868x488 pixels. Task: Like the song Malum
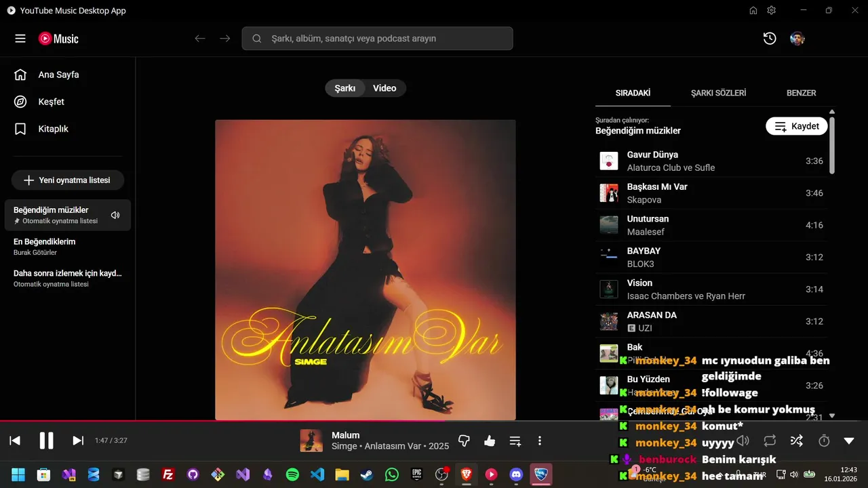(490, 441)
